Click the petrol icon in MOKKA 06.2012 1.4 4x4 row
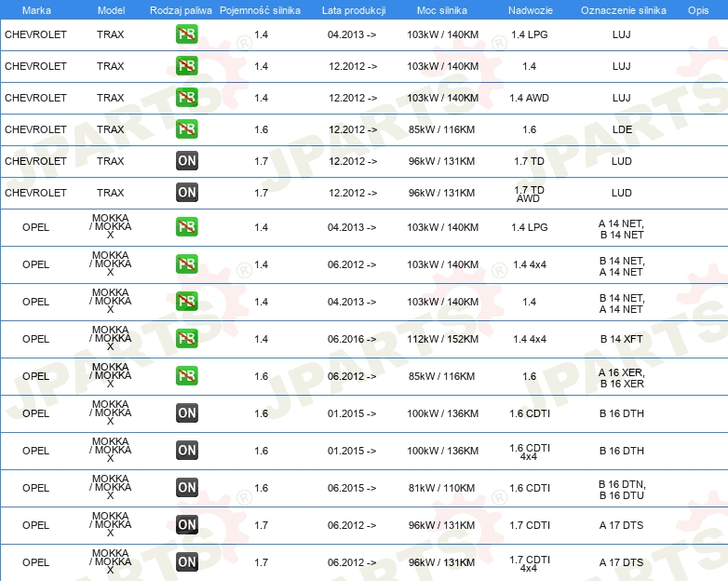The height and width of the screenshot is (581, 728). [x=186, y=263]
